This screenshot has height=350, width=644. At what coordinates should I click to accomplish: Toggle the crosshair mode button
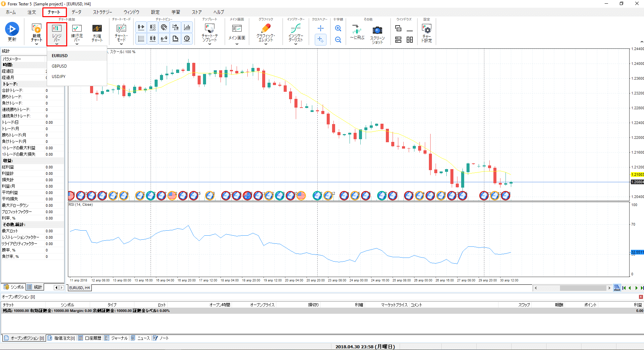[x=321, y=29]
